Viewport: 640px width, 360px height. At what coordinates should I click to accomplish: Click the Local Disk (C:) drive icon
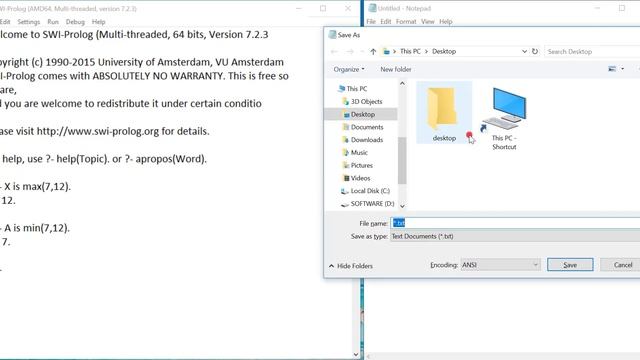[344, 191]
